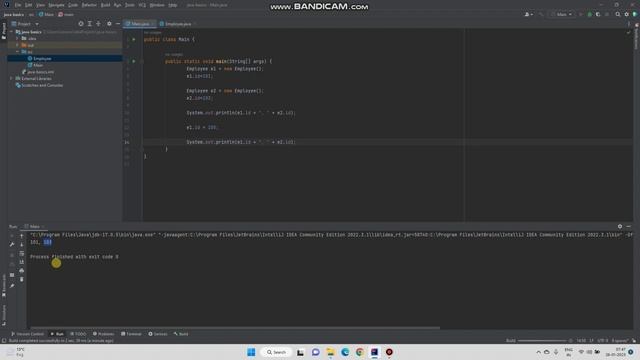The image size is (640, 360).
Task: Switch to the Main.java editor tab
Action: pos(140,24)
